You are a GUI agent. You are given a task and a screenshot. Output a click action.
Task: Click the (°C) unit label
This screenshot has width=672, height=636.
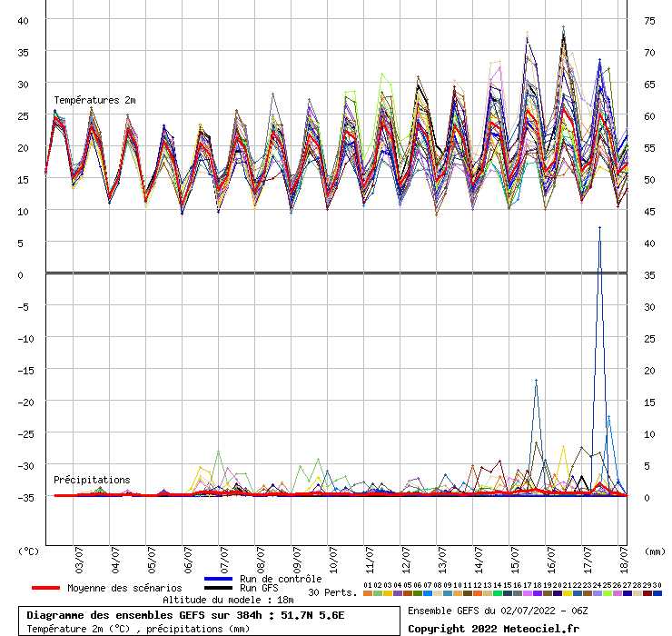point(28,552)
